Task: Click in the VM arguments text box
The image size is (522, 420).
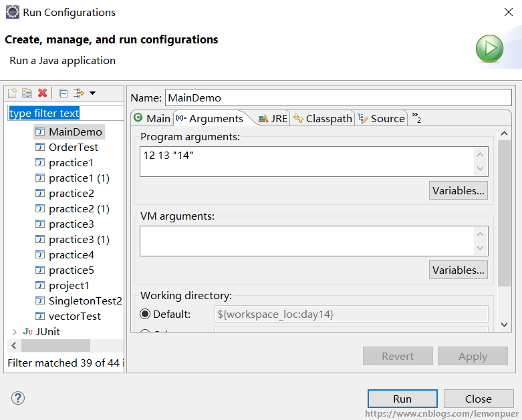Action: (307, 240)
